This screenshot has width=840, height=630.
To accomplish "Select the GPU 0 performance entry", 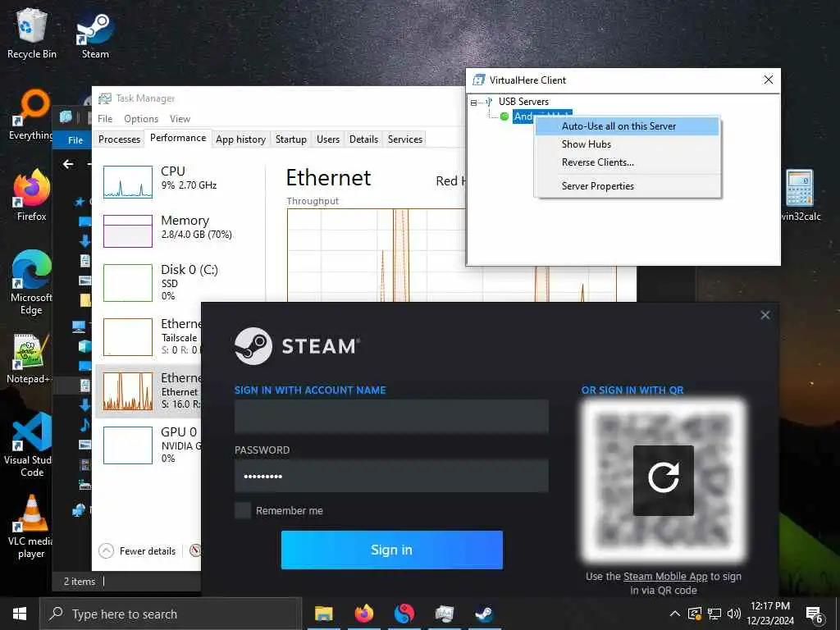I will [149, 445].
